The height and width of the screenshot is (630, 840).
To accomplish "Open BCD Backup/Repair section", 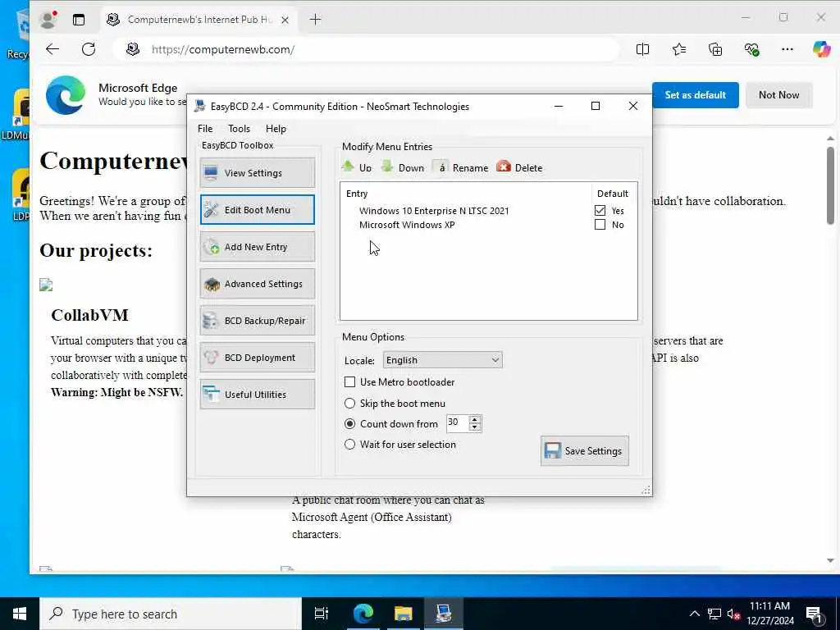I will click(x=257, y=321).
